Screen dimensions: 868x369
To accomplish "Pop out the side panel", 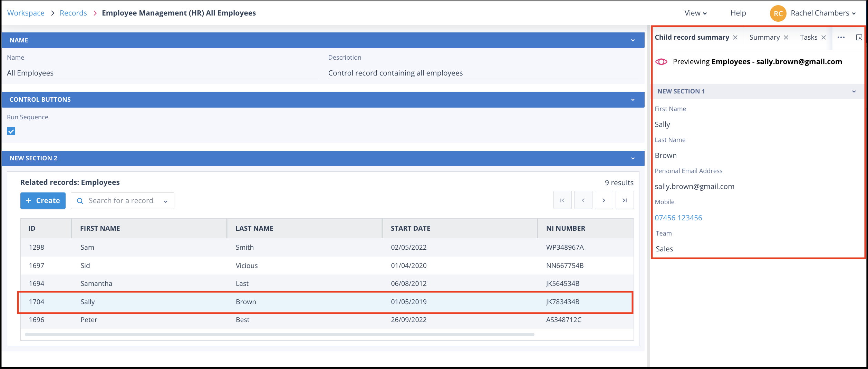I will [x=859, y=38].
